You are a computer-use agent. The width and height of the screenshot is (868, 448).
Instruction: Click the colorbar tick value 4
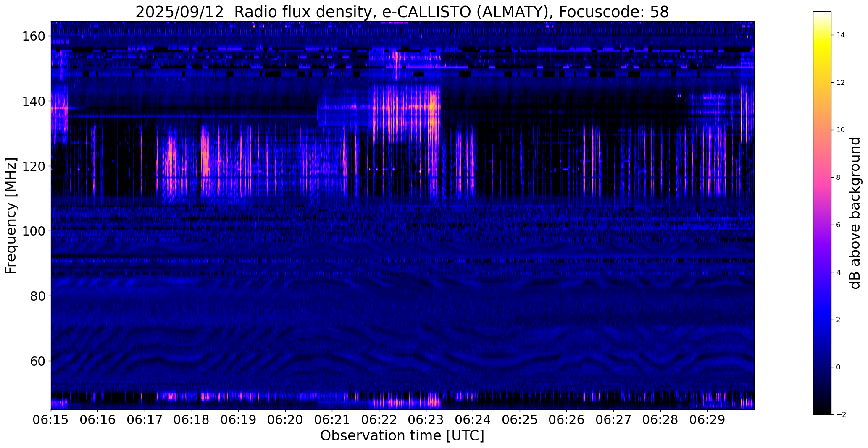(839, 272)
